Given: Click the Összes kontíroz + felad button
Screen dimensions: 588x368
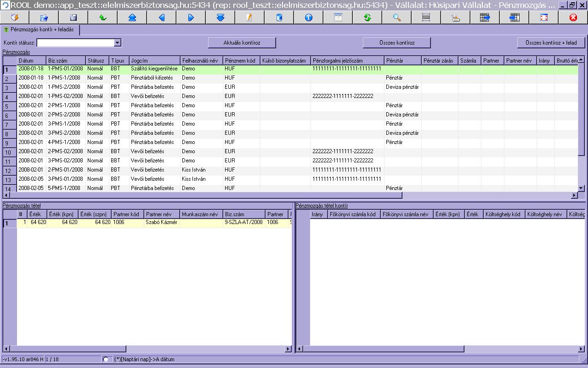Looking at the screenshot, I should pyautogui.click(x=551, y=43).
